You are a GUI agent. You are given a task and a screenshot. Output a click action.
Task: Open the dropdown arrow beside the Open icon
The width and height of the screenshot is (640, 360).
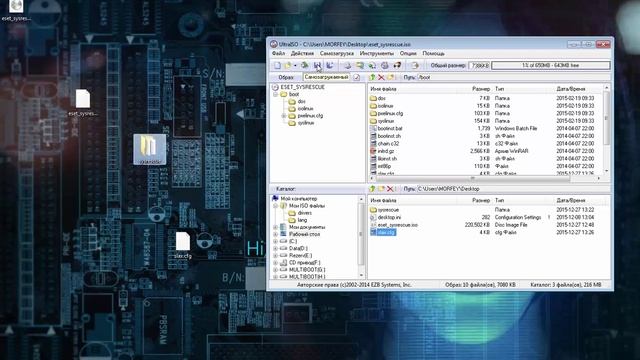pyautogui.click(x=295, y=65)
